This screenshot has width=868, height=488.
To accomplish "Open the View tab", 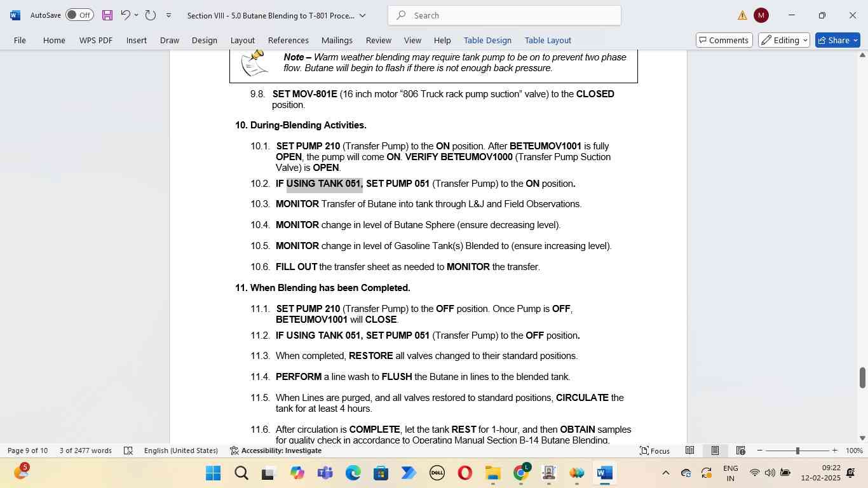I will coord(412,40).
